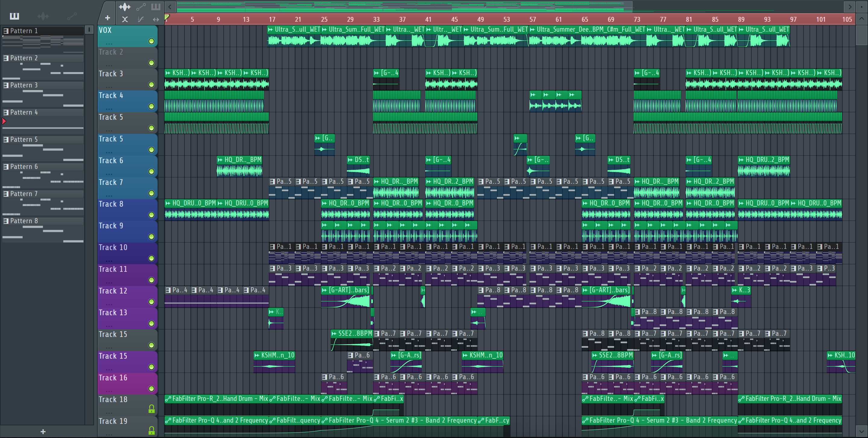Open menu of first DS..t clip on Track 6
This screenshot has width=868, height=438.
click(350, 160)
